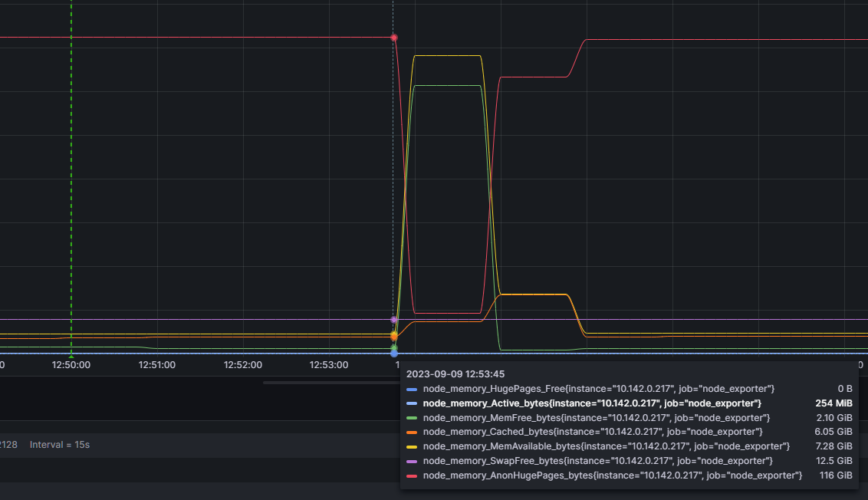Click the 12.5 GiB value in tooltip
Screen dimensions: 868x500
(x=834, y=460)
